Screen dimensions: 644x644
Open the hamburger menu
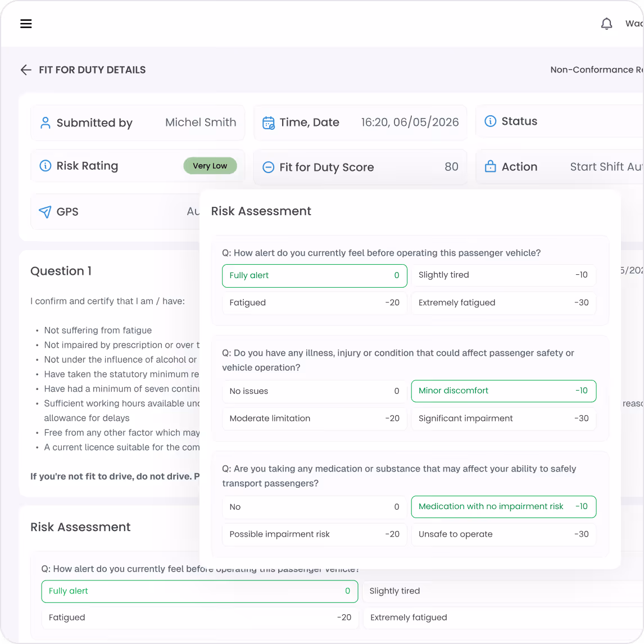tap(26, 24)
